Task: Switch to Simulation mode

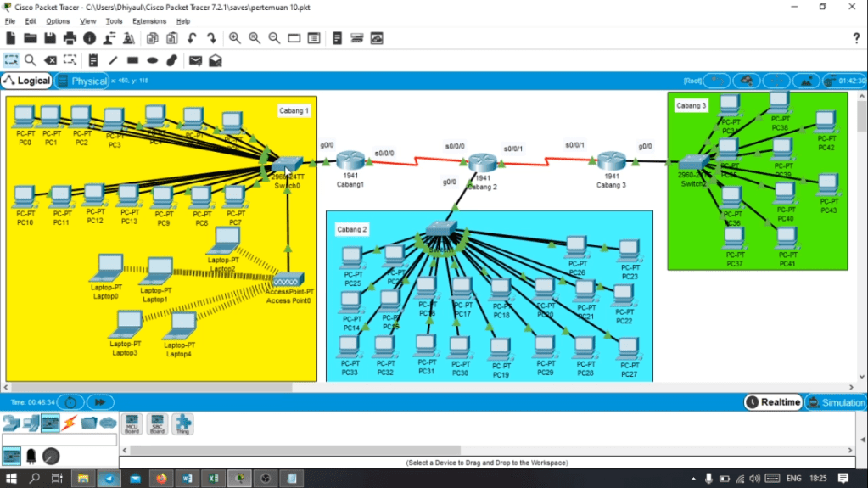Action: [836, 402]
